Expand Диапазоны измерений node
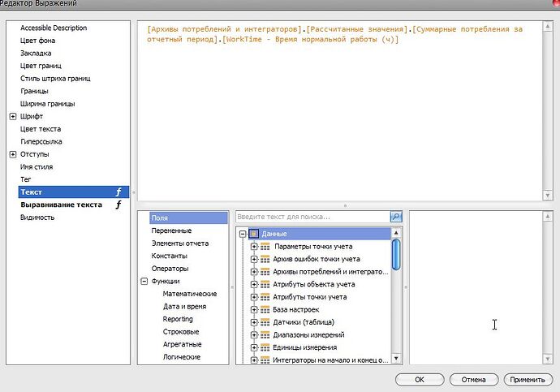 click(254, 335)
